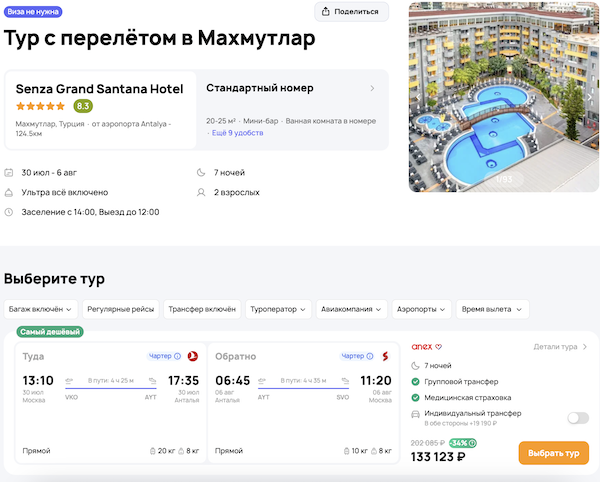Screen dimensions: 600x482
Task: Toggle the Багаж включён filter
Action: point(39,309)
